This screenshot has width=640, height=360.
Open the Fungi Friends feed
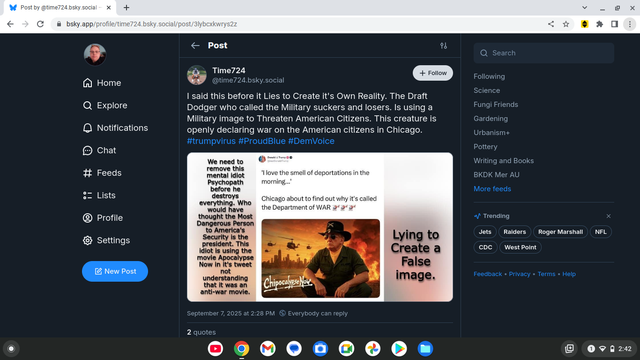496,104
